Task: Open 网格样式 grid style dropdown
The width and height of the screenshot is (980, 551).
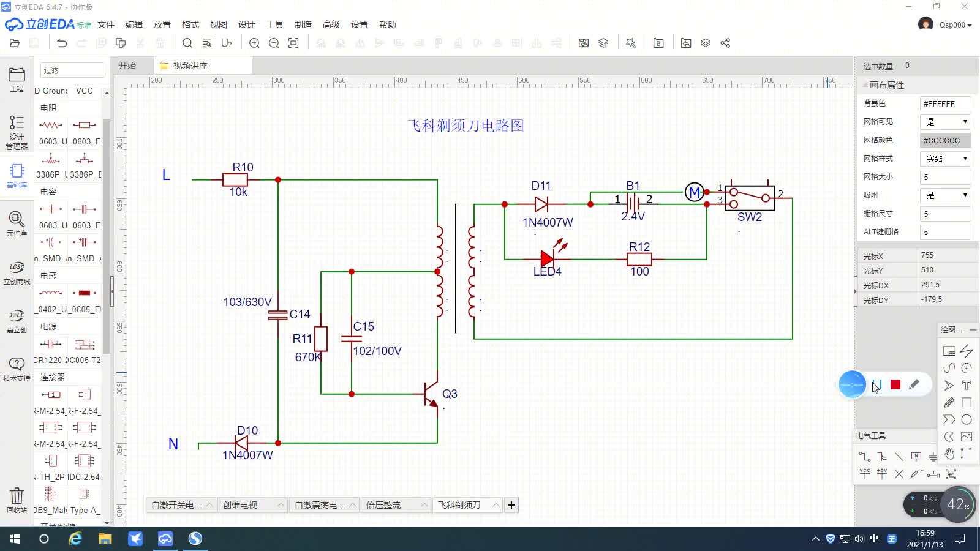Action: click(946, 159)
